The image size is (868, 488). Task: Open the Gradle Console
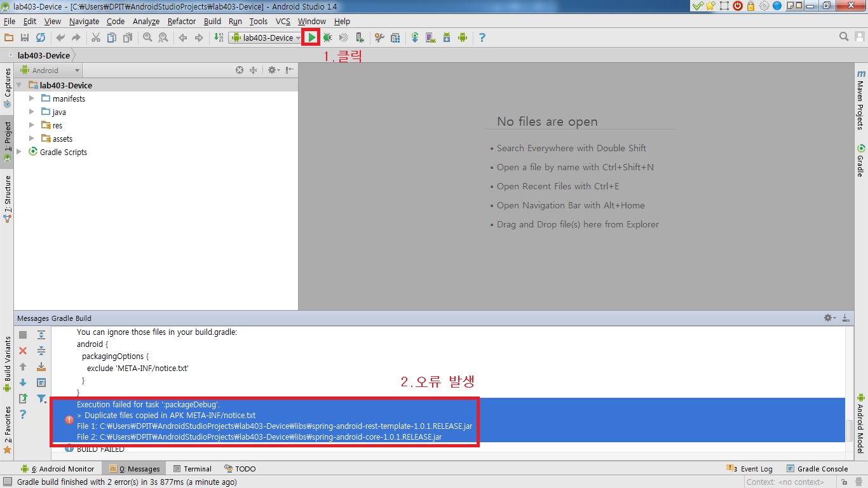coord(817,469)
